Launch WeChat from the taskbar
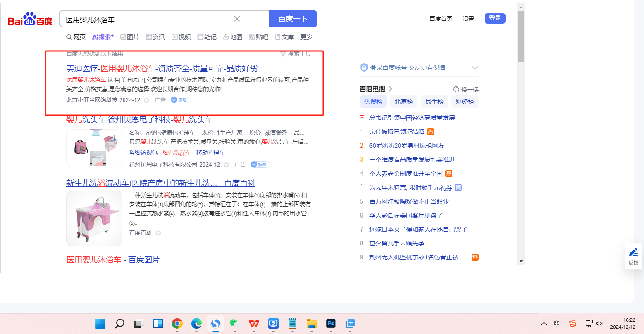644x334 pixels. pos(234,324)
